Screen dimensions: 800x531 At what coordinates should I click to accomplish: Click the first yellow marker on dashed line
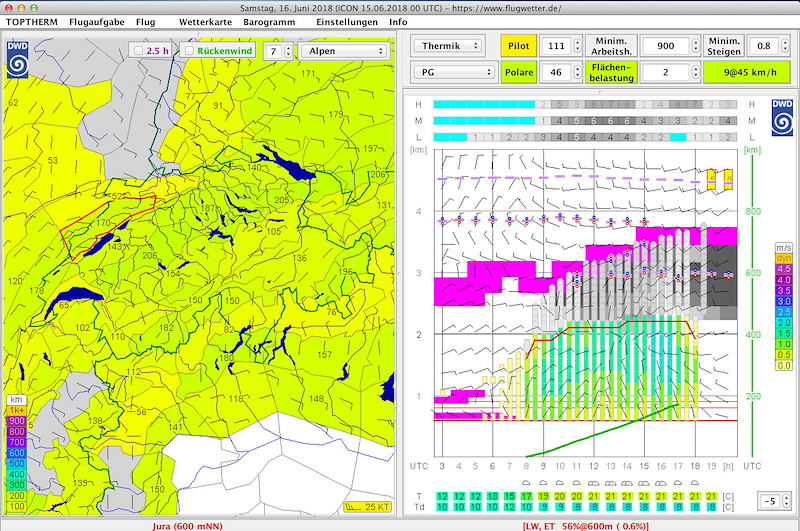click(x=711, y=180)
